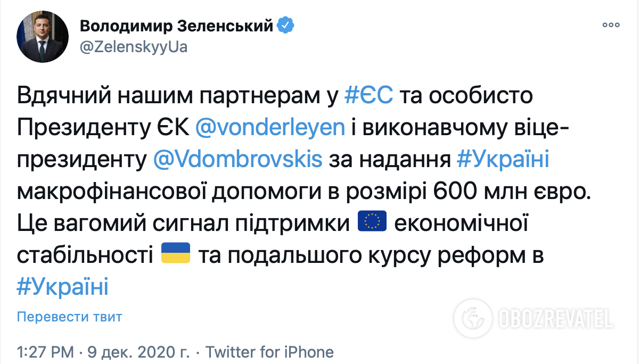
Task: Open the @vonderleyen mention
Action: pos(273,127)
